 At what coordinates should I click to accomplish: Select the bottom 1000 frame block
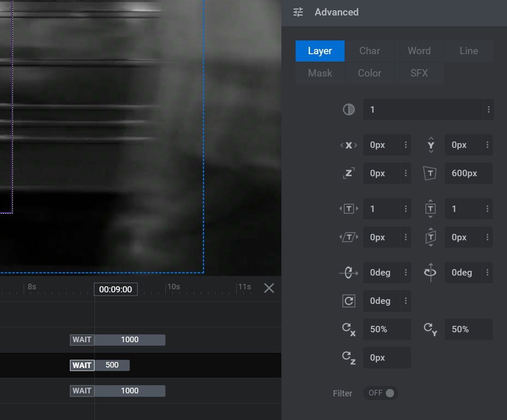pos(130,391)
